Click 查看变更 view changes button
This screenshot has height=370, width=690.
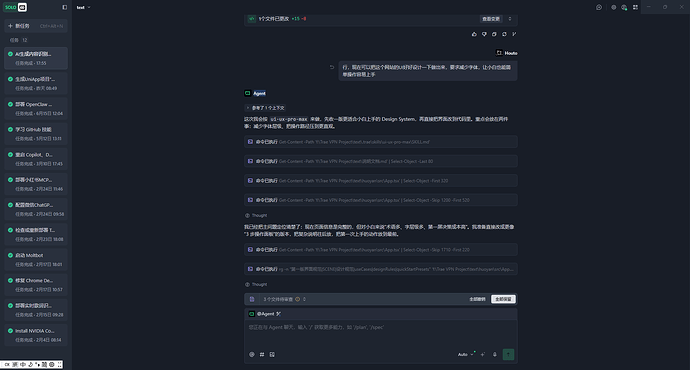491,19
